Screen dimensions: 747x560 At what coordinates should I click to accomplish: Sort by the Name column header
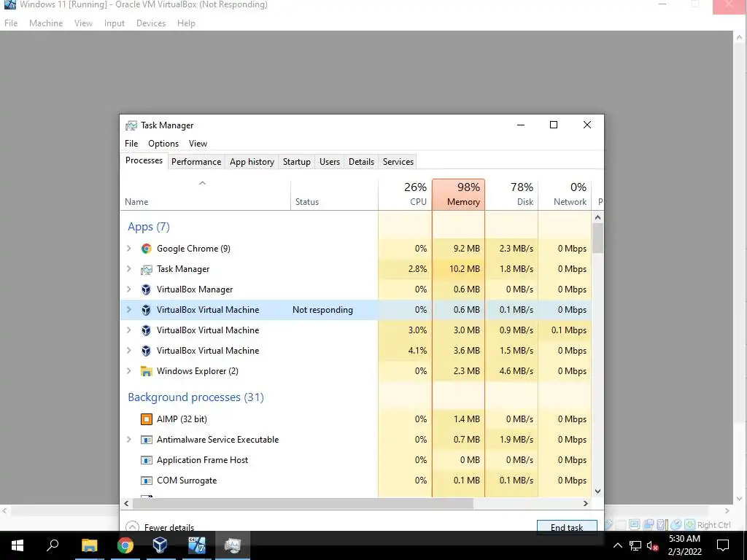[205, 195]
